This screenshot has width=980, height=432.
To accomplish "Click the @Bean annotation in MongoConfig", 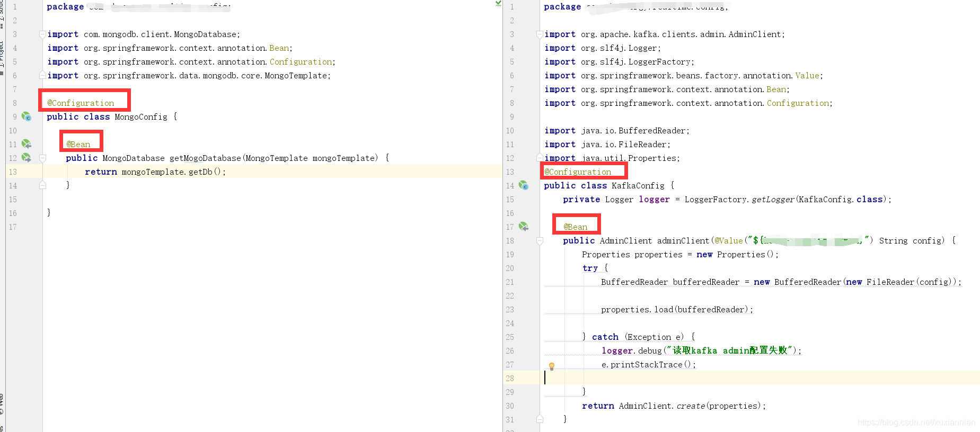I will pos(78,145).
